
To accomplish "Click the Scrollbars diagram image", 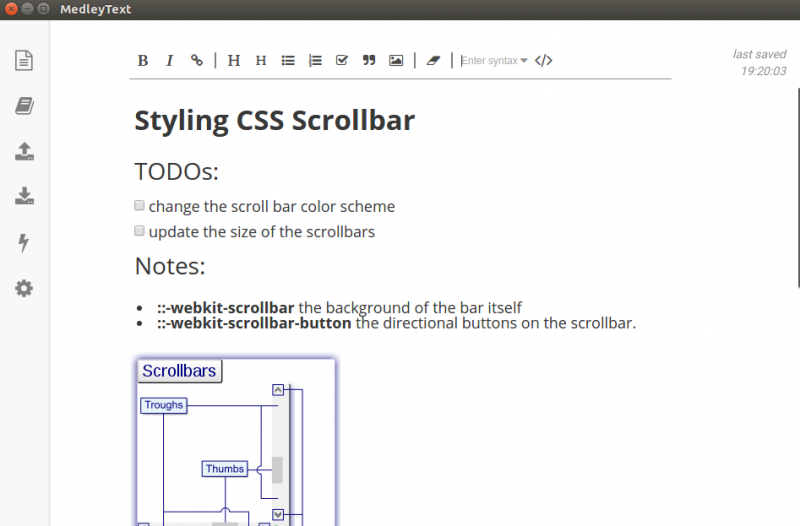I will [x=236, y=442].
